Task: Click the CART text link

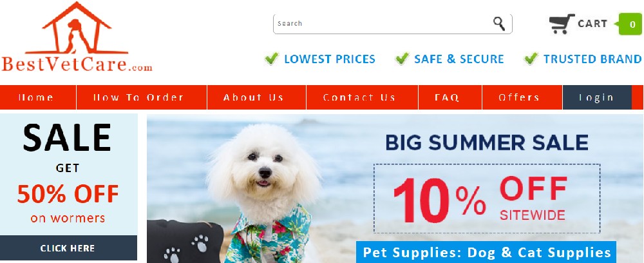Action: click(x=592, y=24)
